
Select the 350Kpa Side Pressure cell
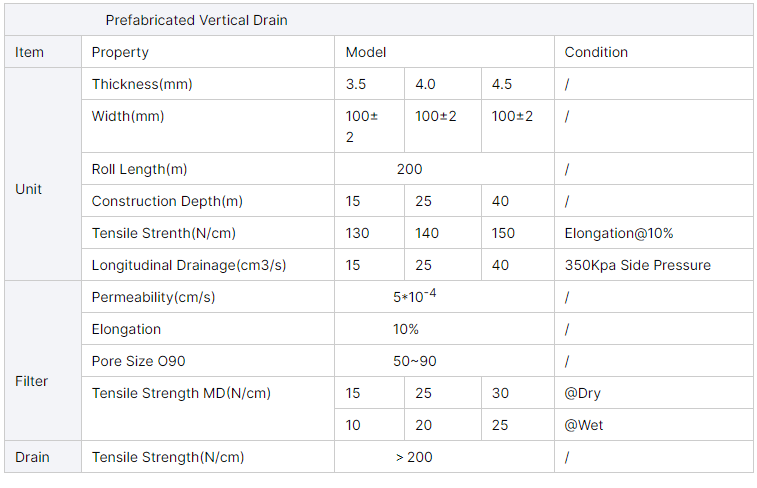pyautogui.click(x=637, y=265)
